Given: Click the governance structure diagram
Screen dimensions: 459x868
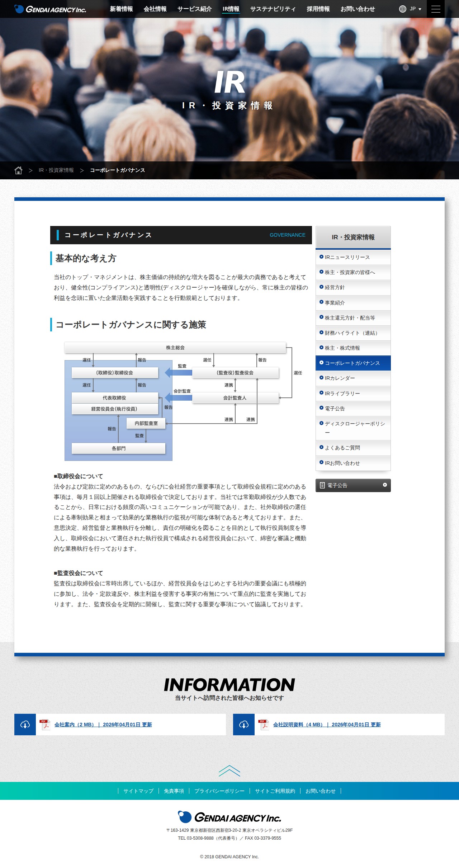Looking at the screenshot, I should (x=183, y=401).
